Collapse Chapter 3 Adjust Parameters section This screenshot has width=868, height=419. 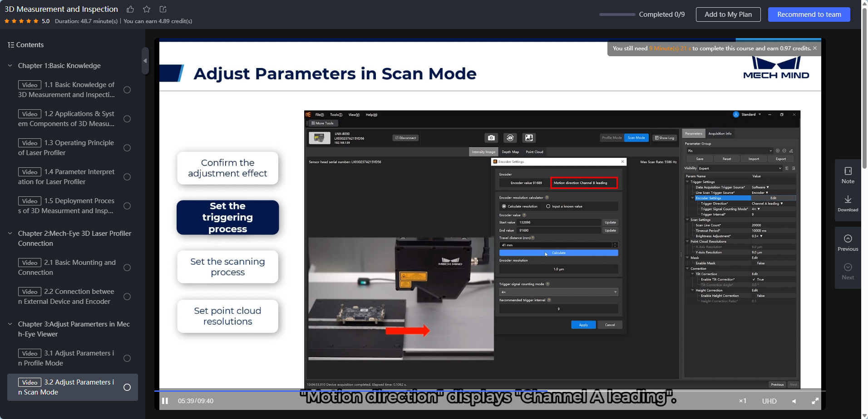[10, 324]
